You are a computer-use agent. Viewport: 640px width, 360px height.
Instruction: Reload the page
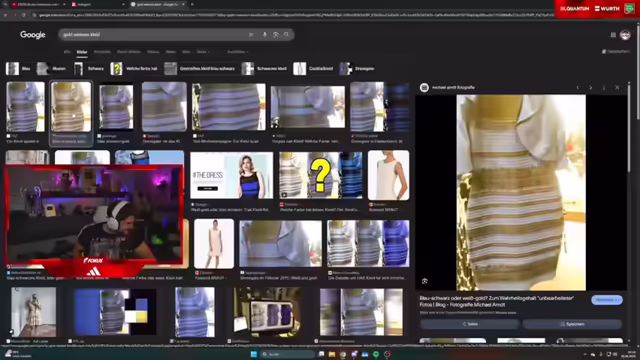[x=24, y=15]
